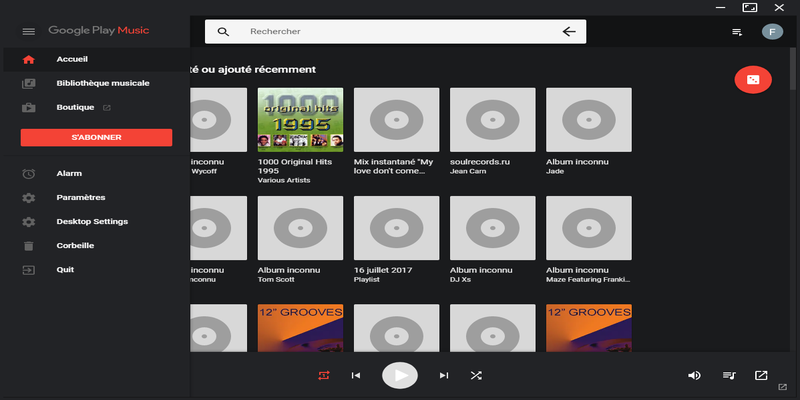Open Bibliothèque musicale menu item

(96, 83)
